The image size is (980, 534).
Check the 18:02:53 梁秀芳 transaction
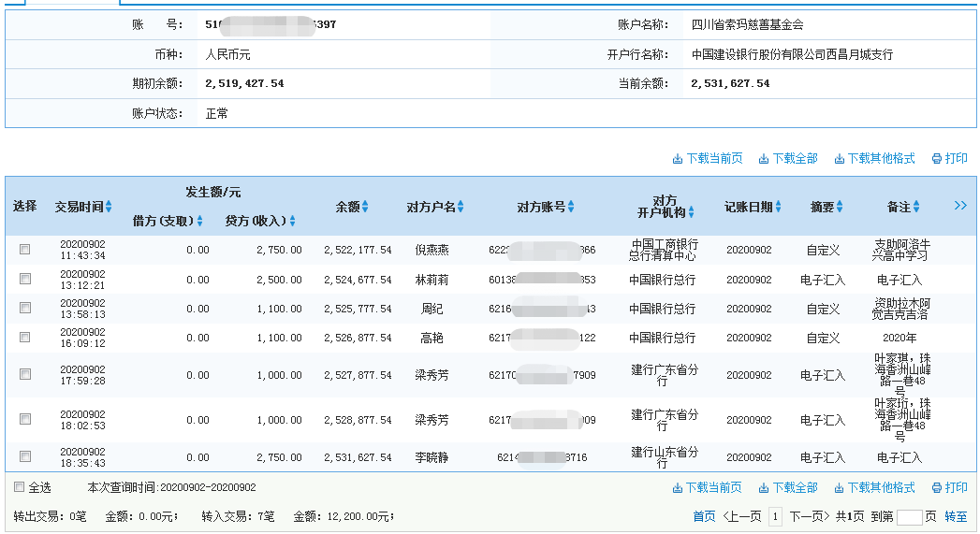click(25, 419)
